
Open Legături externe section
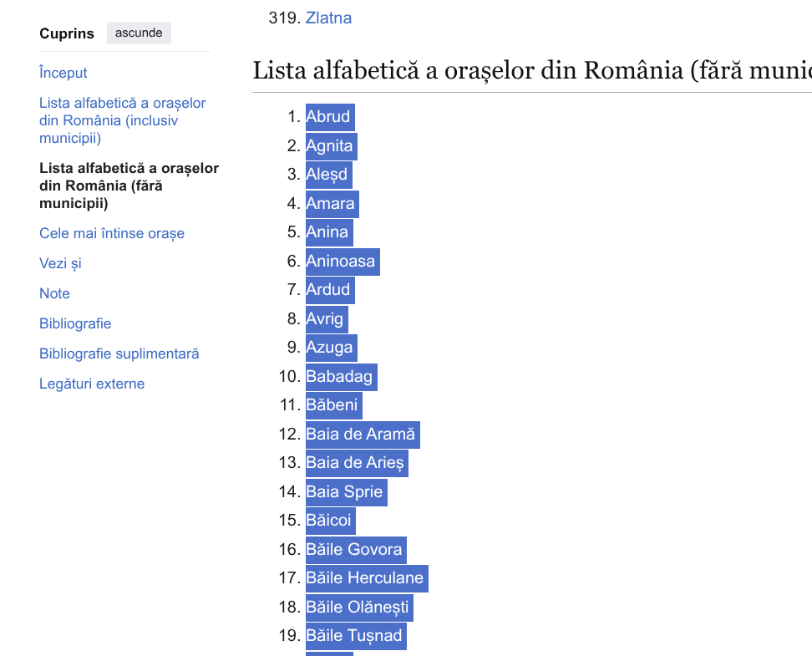pyautogui.click(x=92, y=384)
